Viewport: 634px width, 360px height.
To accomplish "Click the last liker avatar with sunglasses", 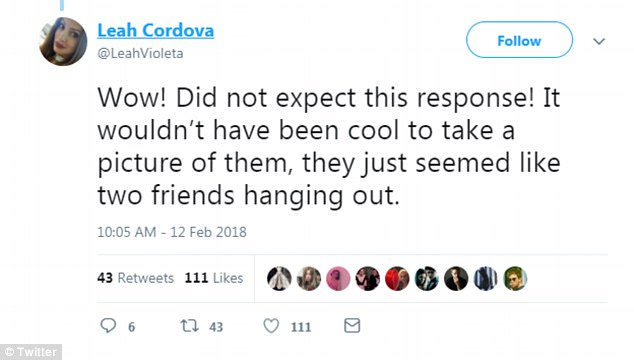I will [x=515, y=279].
